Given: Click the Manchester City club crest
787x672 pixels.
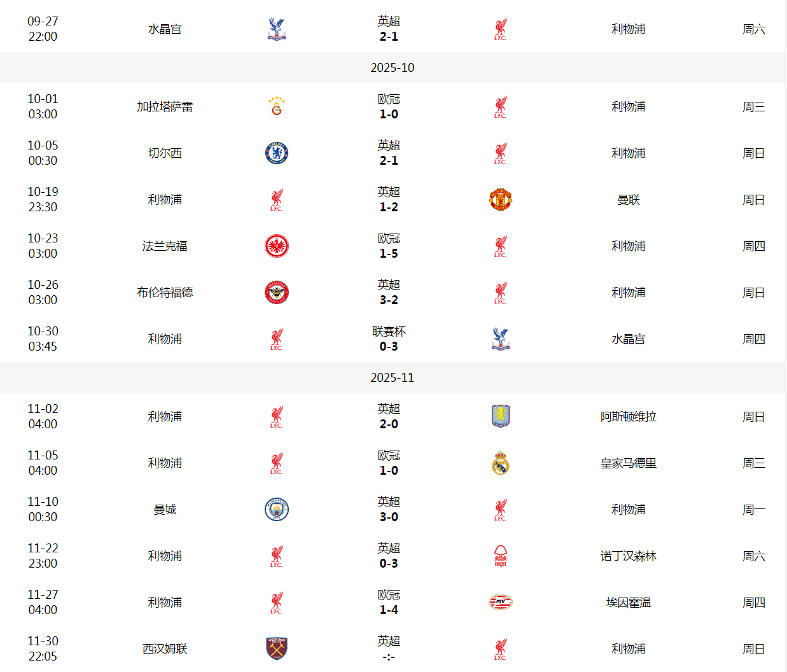Looking at the screenshot, I should point(276,510).
